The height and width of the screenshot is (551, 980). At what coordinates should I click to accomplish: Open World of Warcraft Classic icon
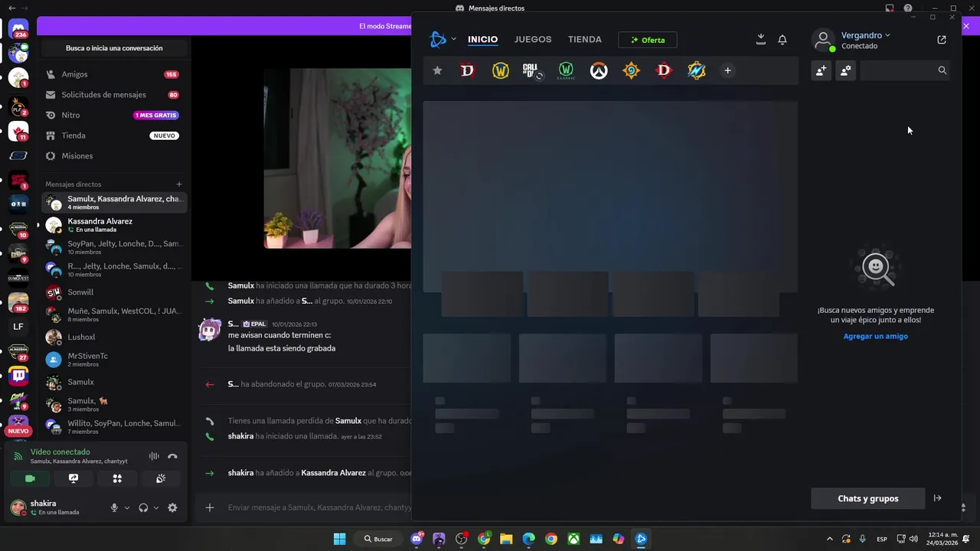coord(566,70)
